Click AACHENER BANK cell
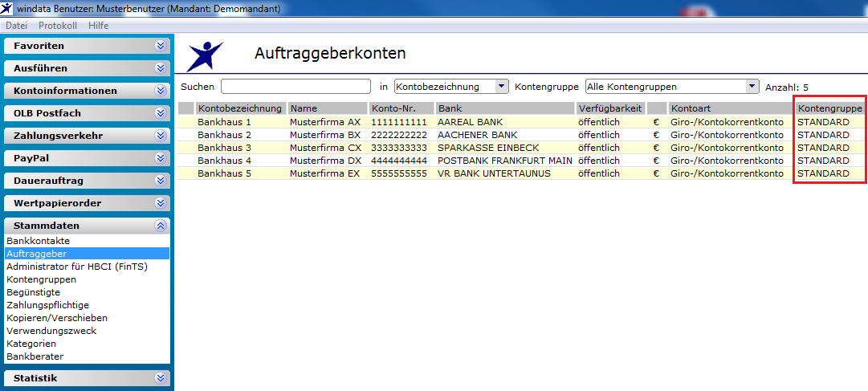Image resolution: width=868 pixels, height=391 pixels. point(477,135)
